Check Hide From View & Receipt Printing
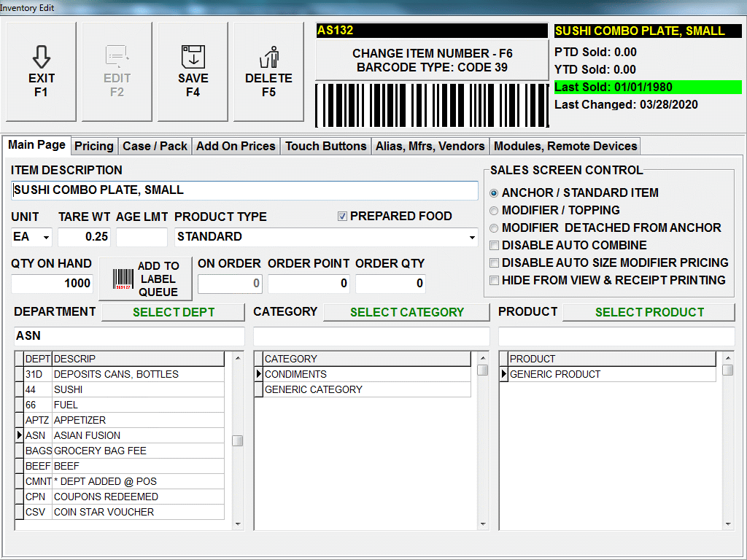Screen dimensions: 747x560 coord(495,281)
